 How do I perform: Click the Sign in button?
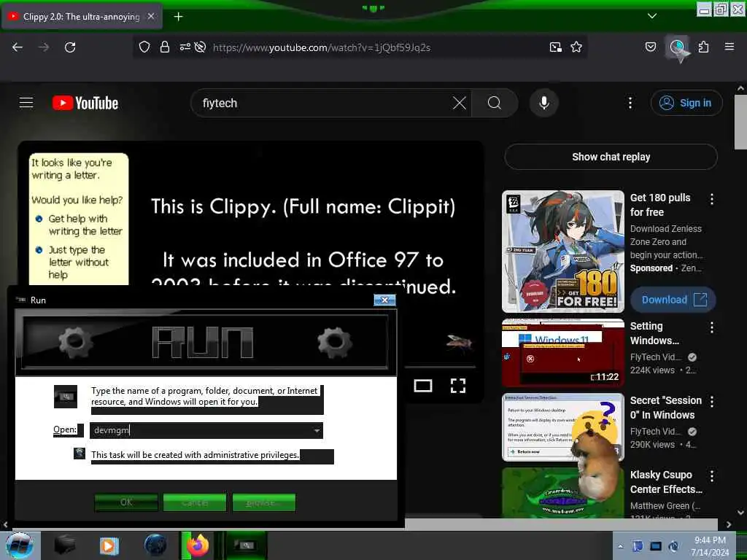(x=686, y=103)
